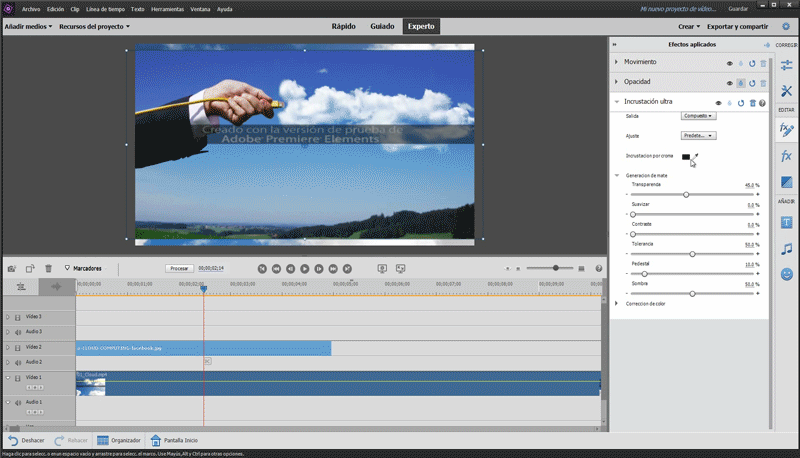Switch to the Rápido tab

point(343,26)
